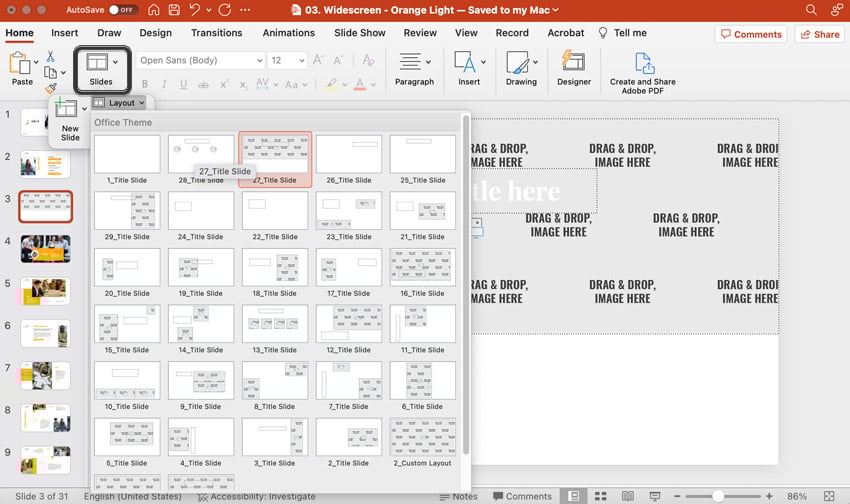Toggle the AutoSave switch
Viewport: 850px width, 504px height.
click(123, 10)
